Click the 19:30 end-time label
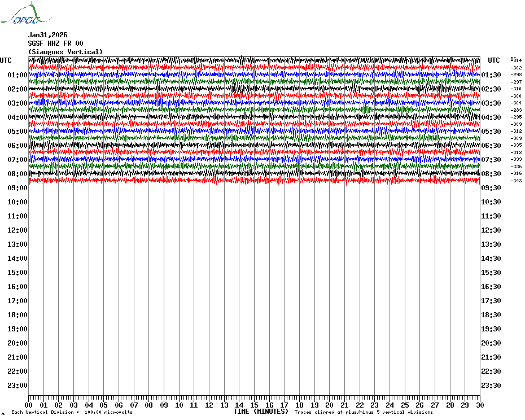 [x=491, y=329]
